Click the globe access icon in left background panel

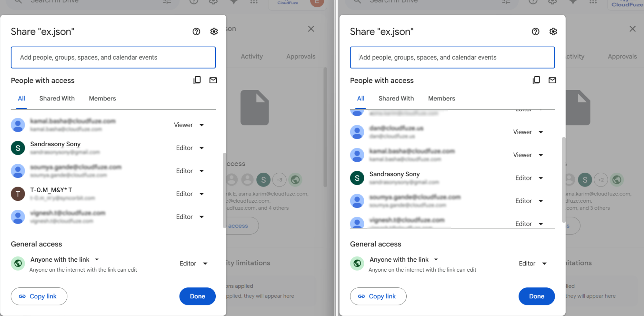coord(296,180)
